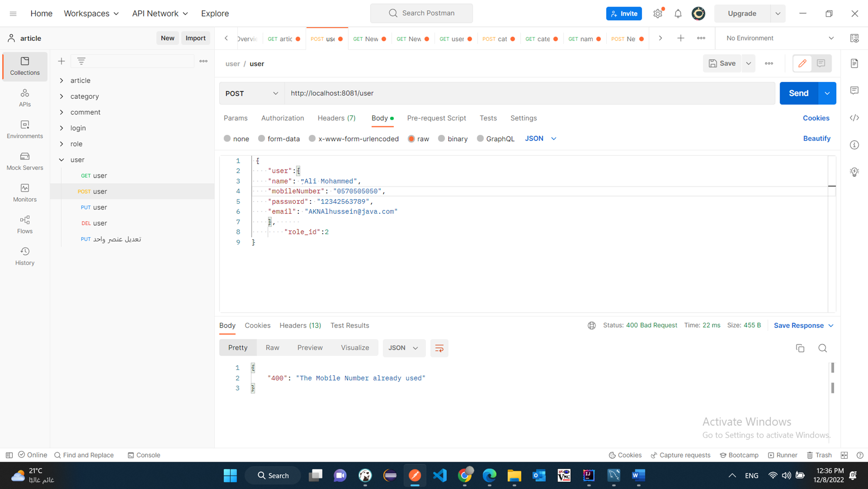Viewport: 868px width, 489px height.
Task: Toggle word wrap in response
Action: pyautogui.click(x=439, y=348)
